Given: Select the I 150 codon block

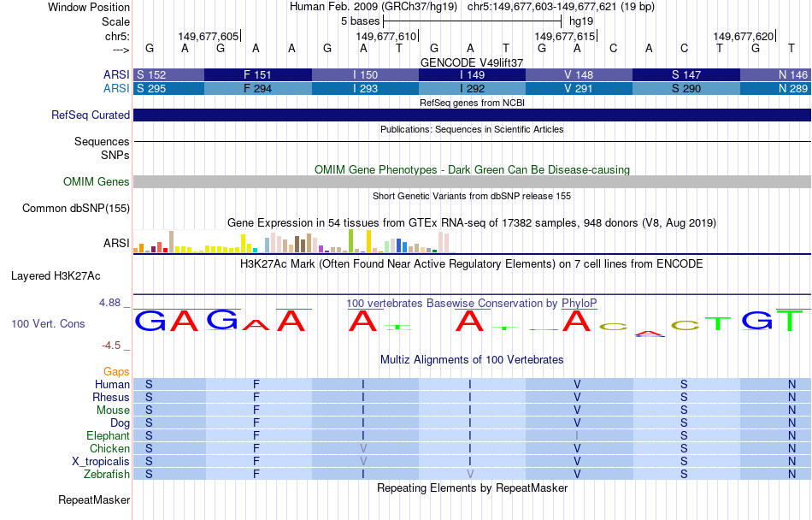Looking at the screenshot, I should 365,74.
